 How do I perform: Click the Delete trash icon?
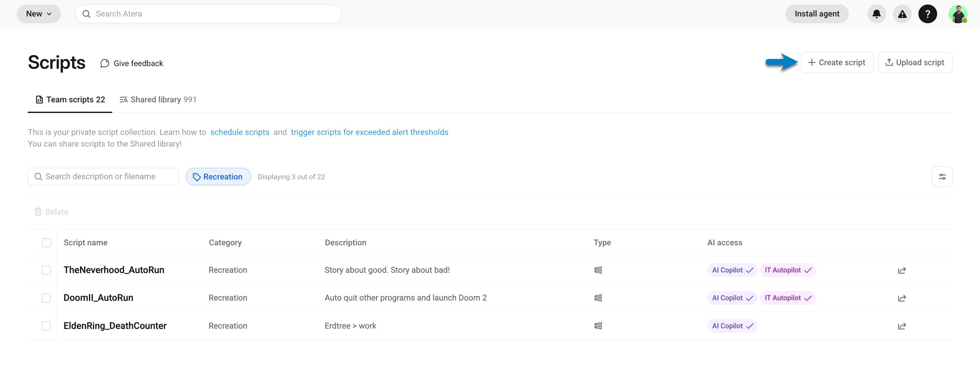38,212
